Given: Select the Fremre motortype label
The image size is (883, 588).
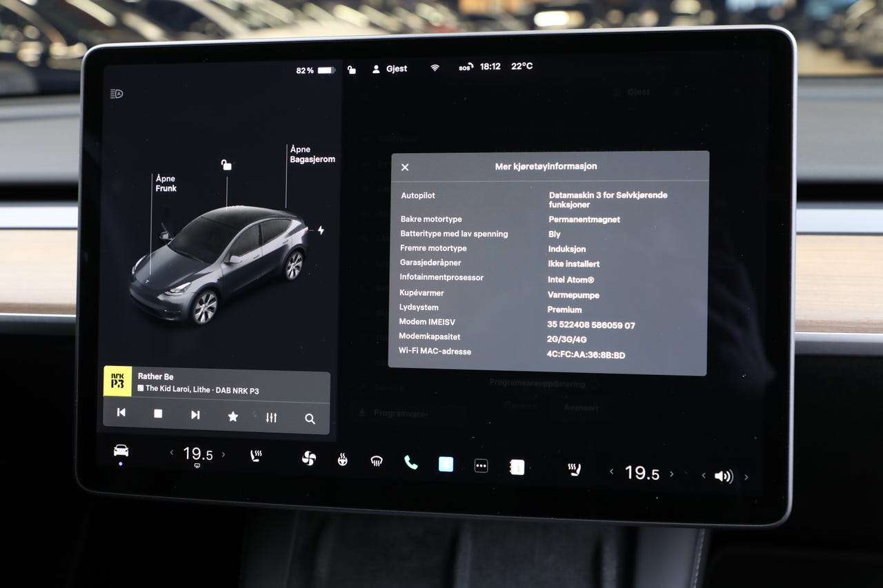Looking at the screenshot, I should click(433, 248).
